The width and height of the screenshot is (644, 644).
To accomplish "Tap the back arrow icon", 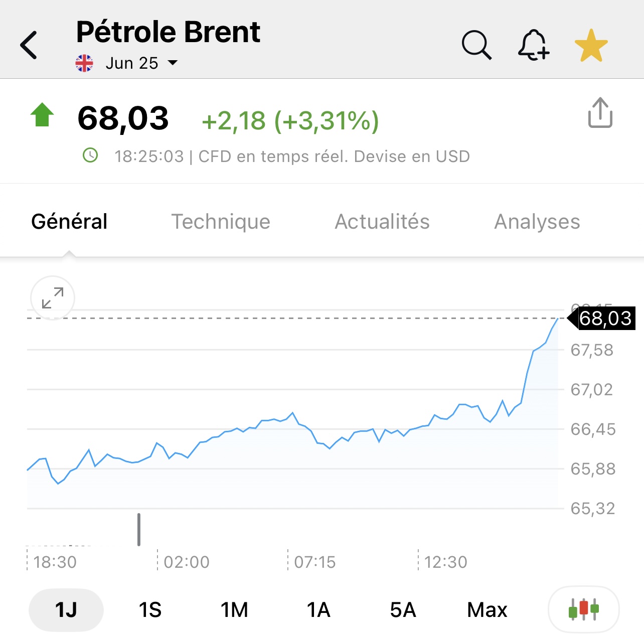I will click(29, 45).
